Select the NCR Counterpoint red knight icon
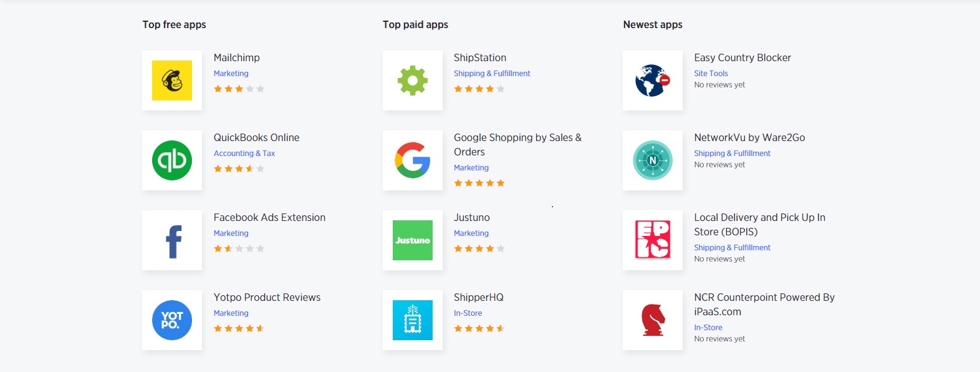This screenshot has height=372, width=980. pyautogui.click(x=653, y=320)
